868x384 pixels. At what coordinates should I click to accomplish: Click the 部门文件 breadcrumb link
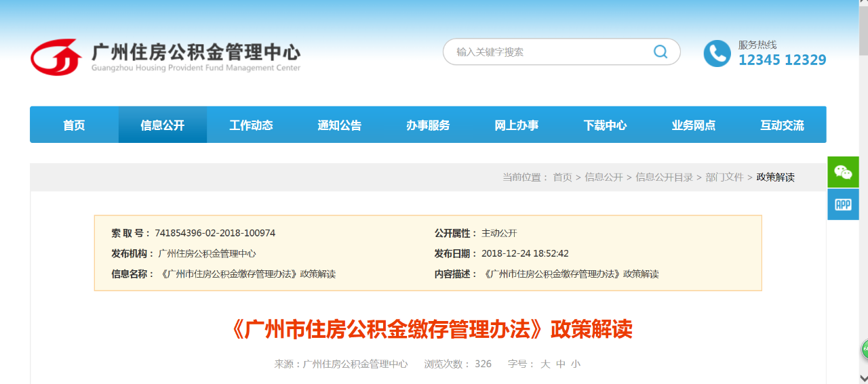724,177
